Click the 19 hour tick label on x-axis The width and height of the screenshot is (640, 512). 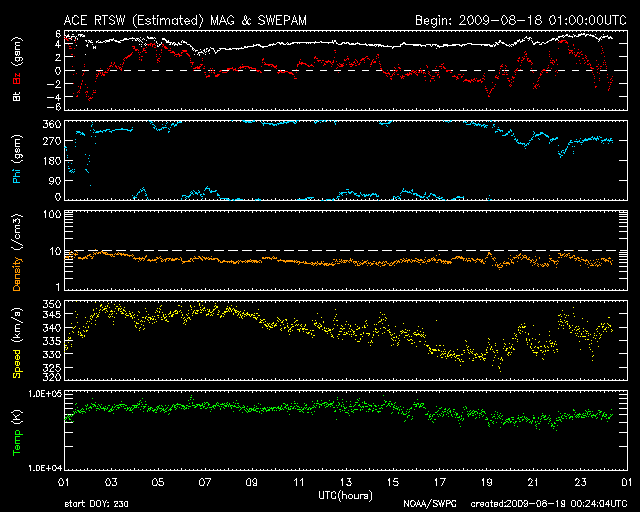pyautogui.click(x=486, y=484)
